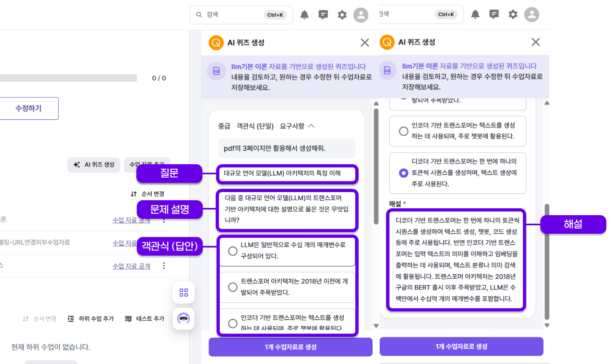The image size is (616, 364).
Task: Click the AI 퀴즈 생성 button
Action: [x=94, y=165]
